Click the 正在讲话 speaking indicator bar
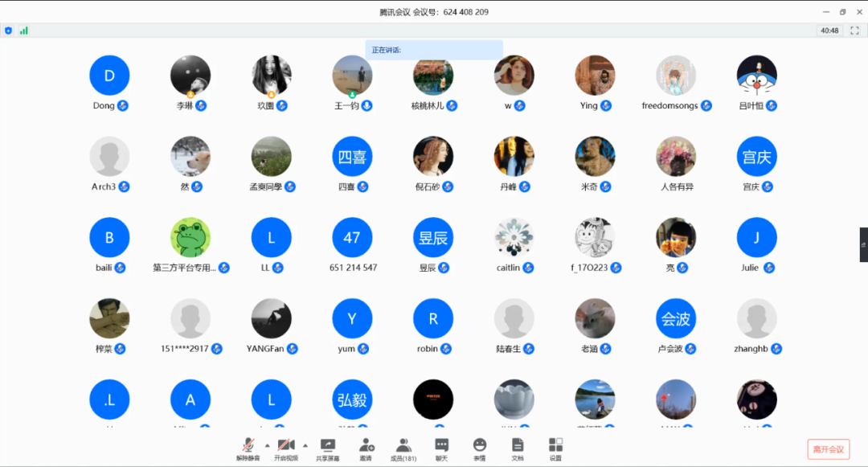Image resolution: width=868 pixels, height=467 pixels. point(434,50)
